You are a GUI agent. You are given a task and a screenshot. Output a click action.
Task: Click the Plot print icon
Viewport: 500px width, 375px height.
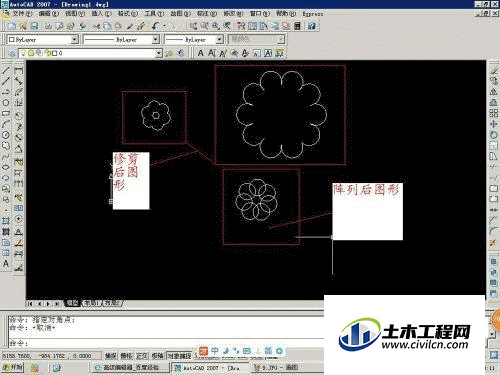(x=48, y=26)
